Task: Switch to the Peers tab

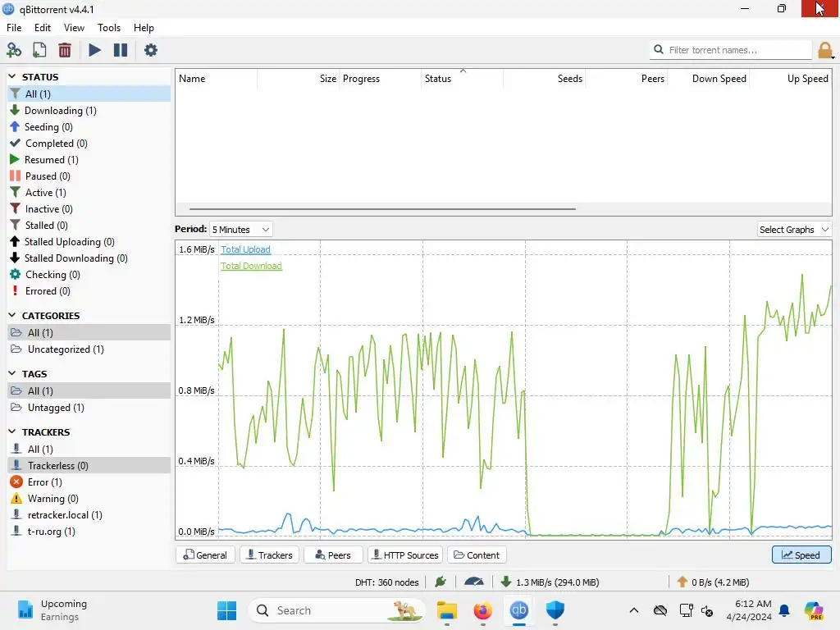Action: point(333,555)
